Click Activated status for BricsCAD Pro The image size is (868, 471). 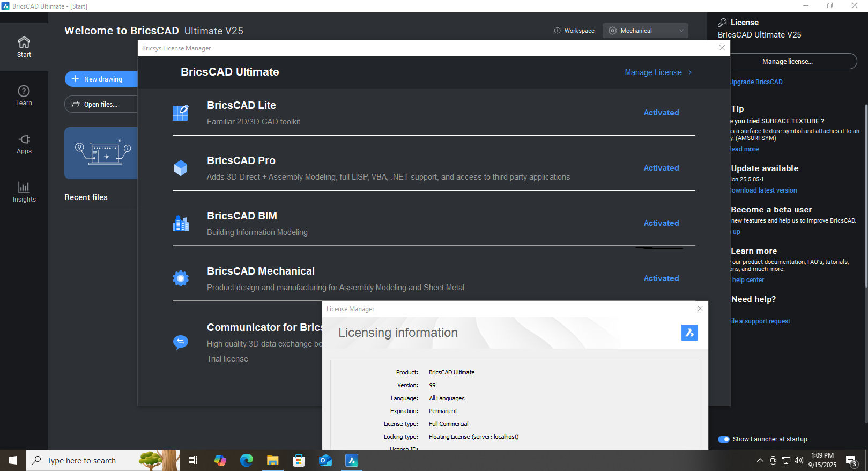[x=661, y=168]
